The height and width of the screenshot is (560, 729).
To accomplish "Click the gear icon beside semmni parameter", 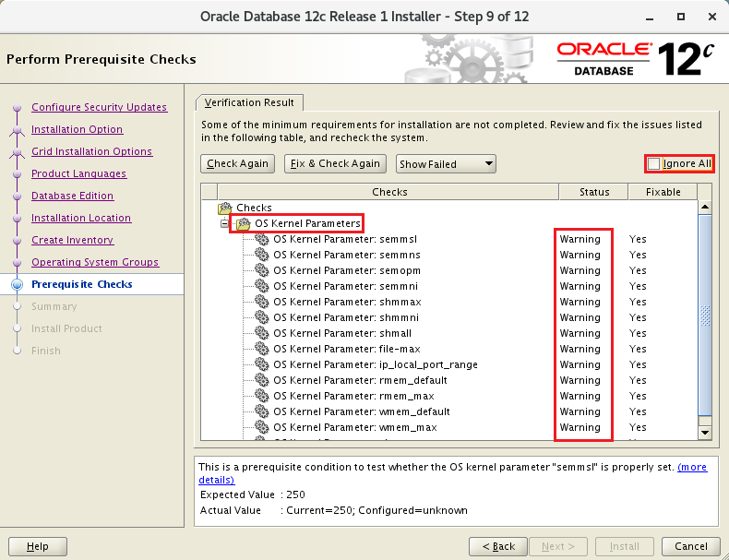I will click(262, 286).
